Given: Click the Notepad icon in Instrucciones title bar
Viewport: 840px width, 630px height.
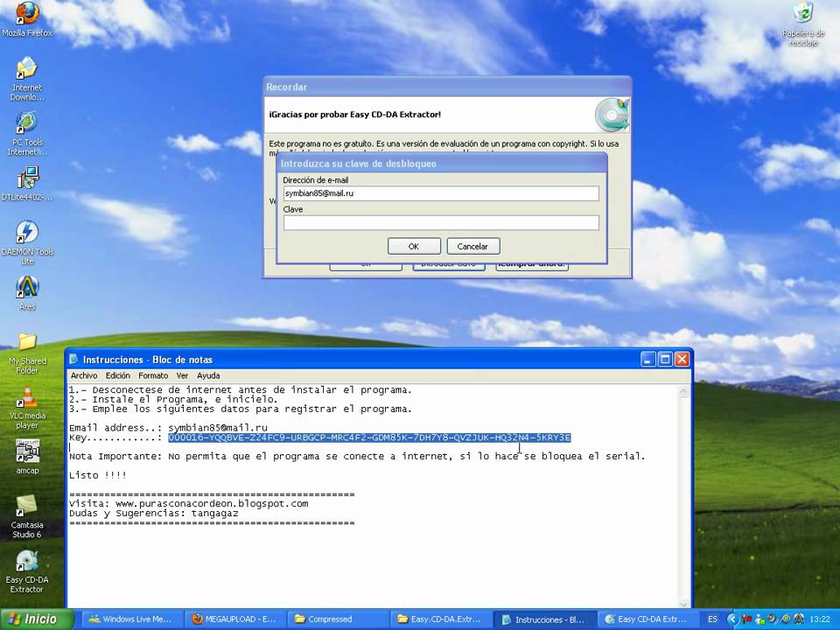Looking at the screenshot, I should tap(73, 360).
